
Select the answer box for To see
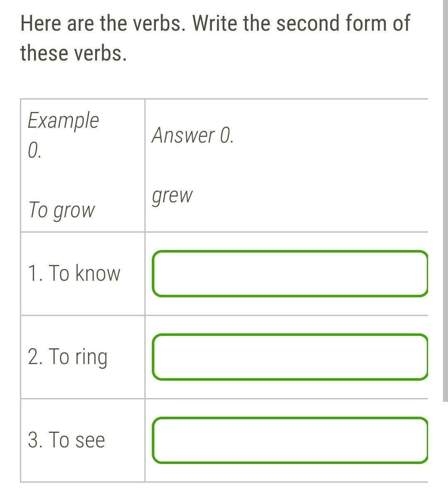[290, 440]
